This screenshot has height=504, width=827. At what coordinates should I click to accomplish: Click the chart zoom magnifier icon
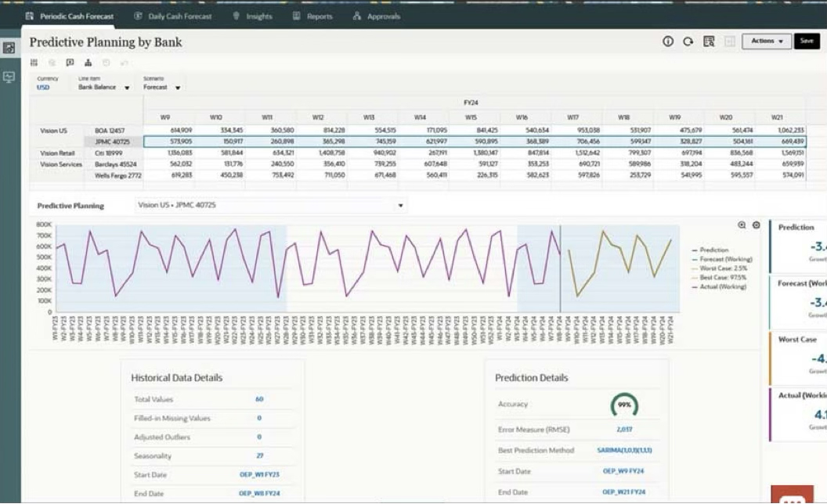(x=742, y=225)
